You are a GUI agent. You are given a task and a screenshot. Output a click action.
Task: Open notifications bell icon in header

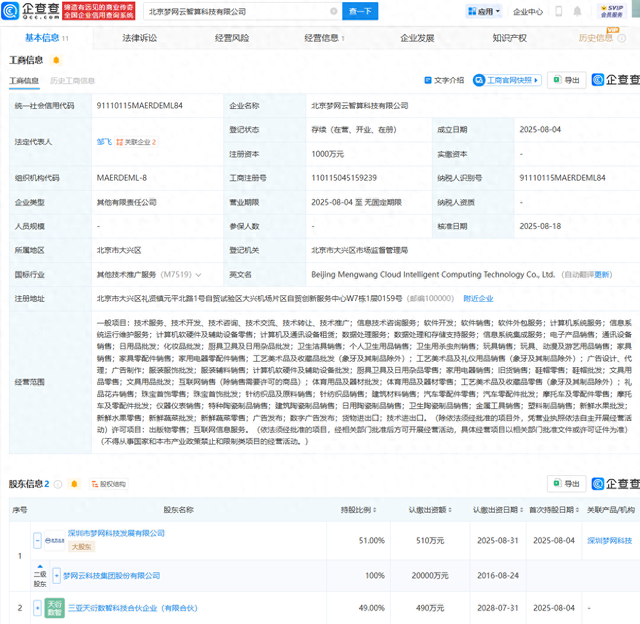point(577,11)
